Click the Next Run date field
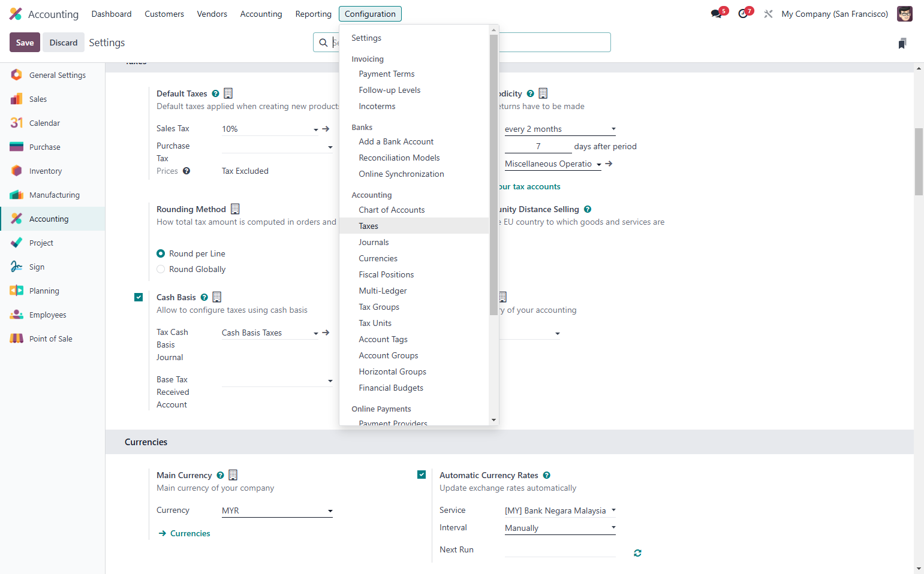924x574 pixels. coord(560,550)
